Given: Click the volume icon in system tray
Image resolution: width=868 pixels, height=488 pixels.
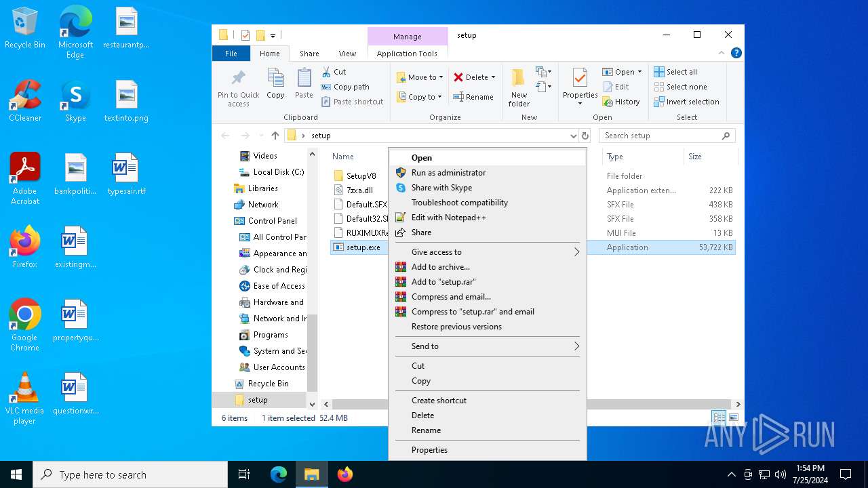Looking at the screenshot, I should tap(781, 474).
